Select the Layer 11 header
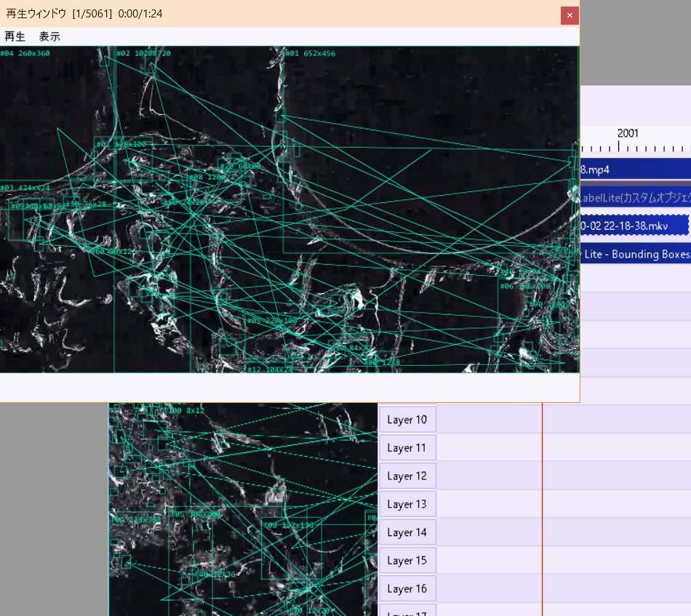Viewport: 691px width, 616px height. (407, 448)
